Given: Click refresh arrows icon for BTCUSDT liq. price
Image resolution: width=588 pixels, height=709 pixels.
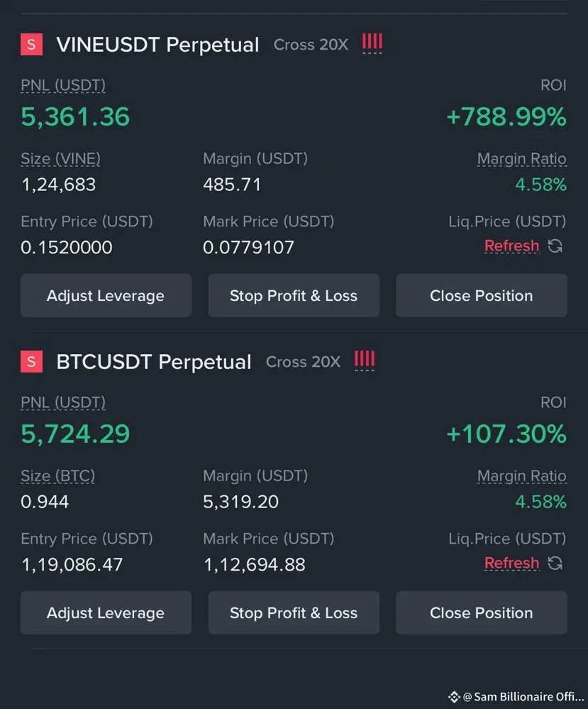Looking at the screenshot, I should pos(555,563).
